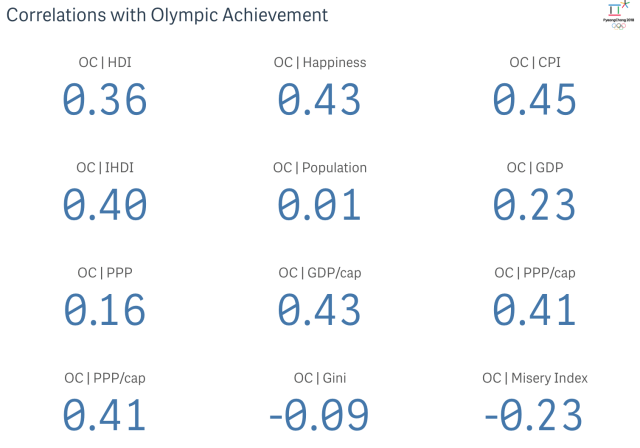
Task: Select the 0.23 GDP correlation value
Action: [x=534, y=205]
